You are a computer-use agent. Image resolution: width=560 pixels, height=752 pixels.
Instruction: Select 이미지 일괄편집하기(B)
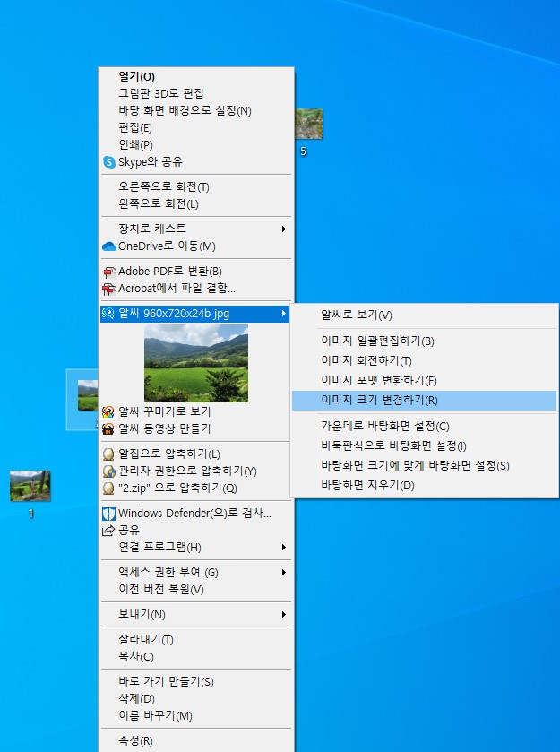(x=425, y=341)
